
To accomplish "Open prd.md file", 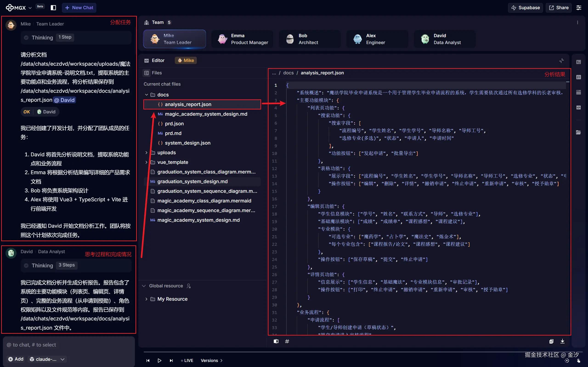I will click(202, 133).
